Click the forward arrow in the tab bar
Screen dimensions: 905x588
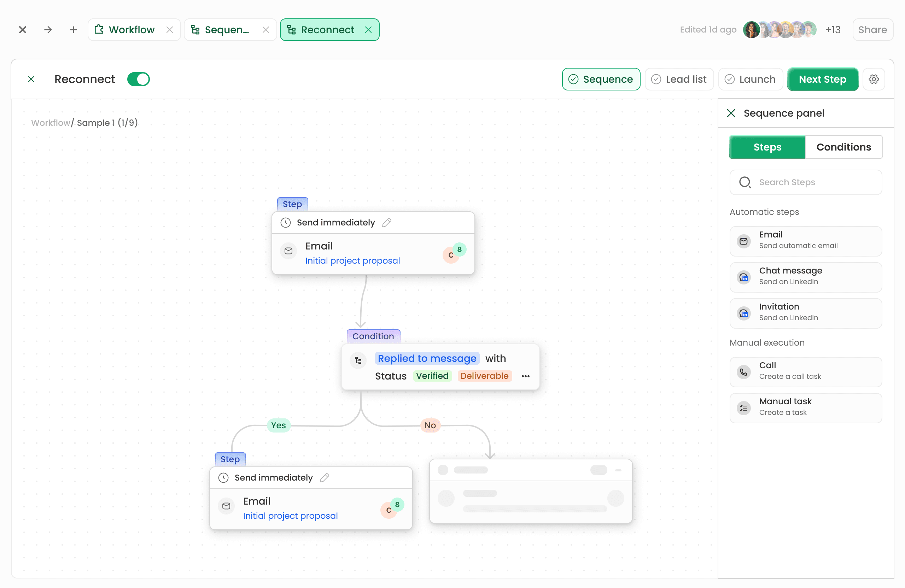[x=48, y=30]
